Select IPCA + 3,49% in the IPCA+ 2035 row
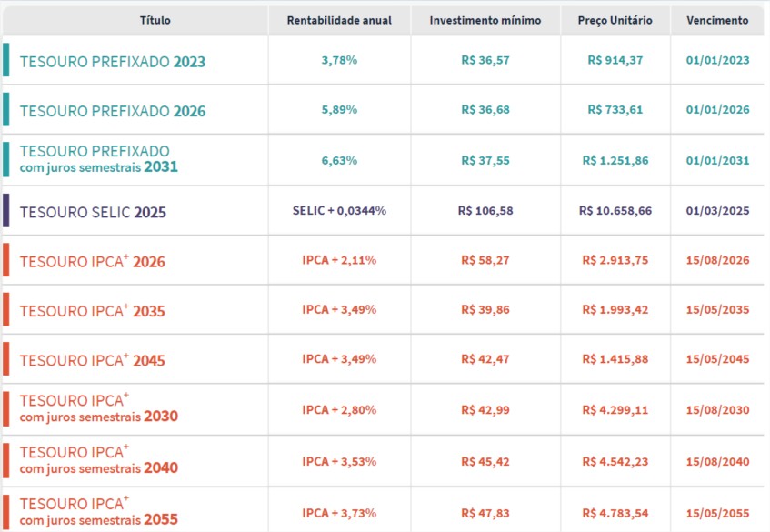 coord(339,309)
